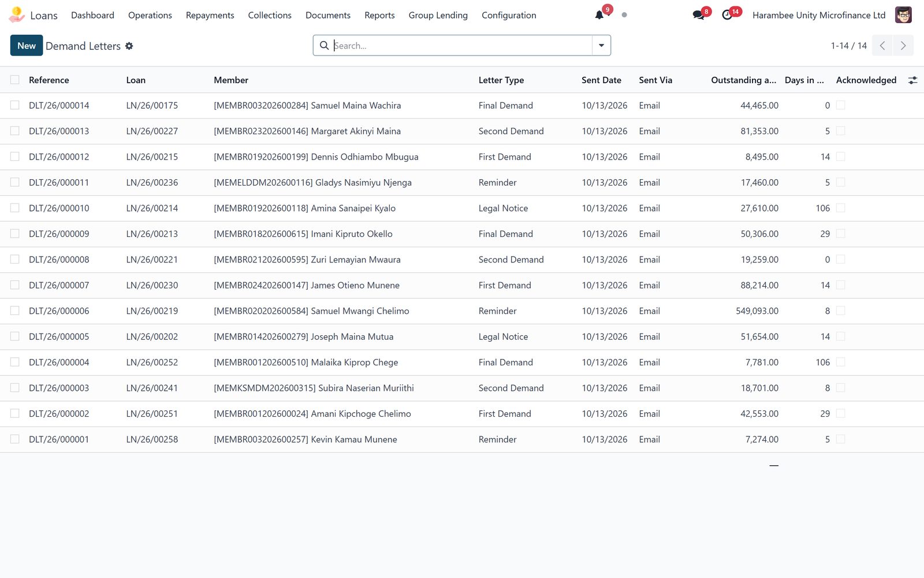The image size is (924, 578).
Task: Open the Reports menu
Action: [379, 15]
